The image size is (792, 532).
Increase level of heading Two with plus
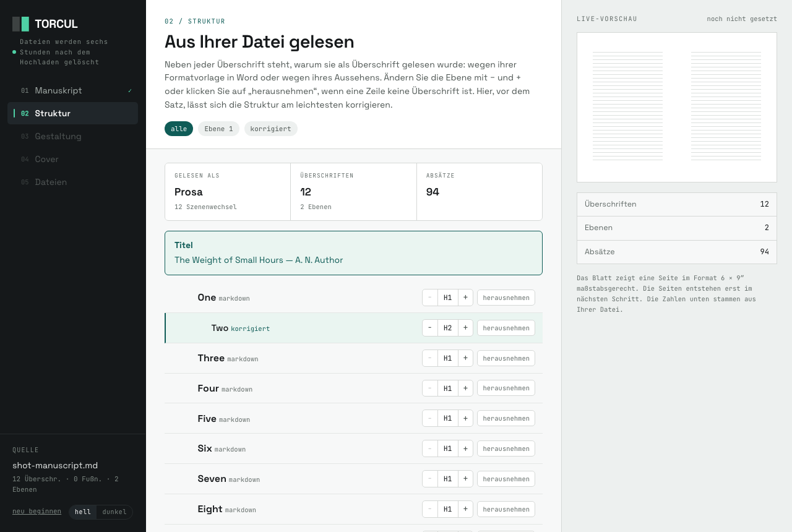point(465,328)
